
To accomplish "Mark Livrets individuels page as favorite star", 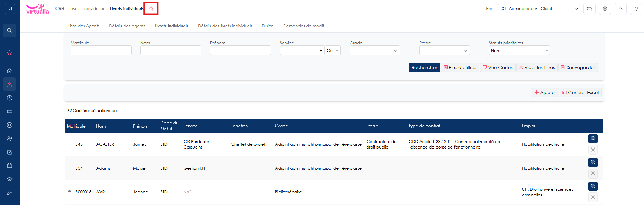I will [x=151, y=9].
